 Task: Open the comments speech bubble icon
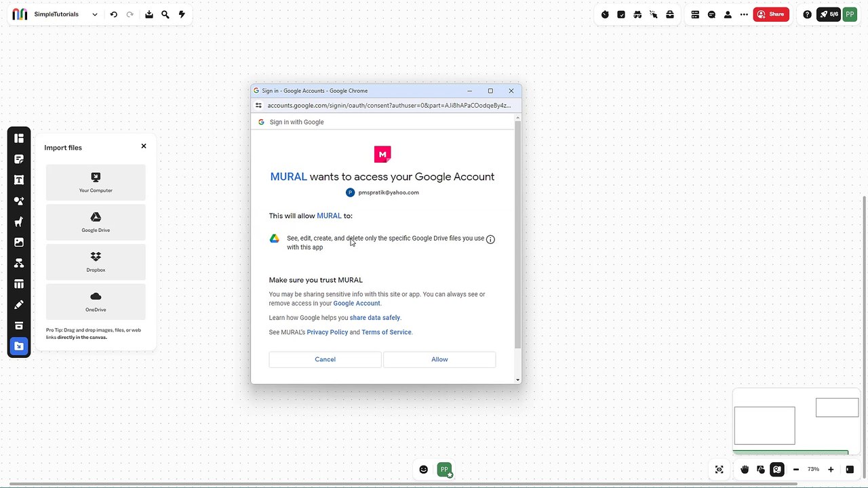coord(711,14)
